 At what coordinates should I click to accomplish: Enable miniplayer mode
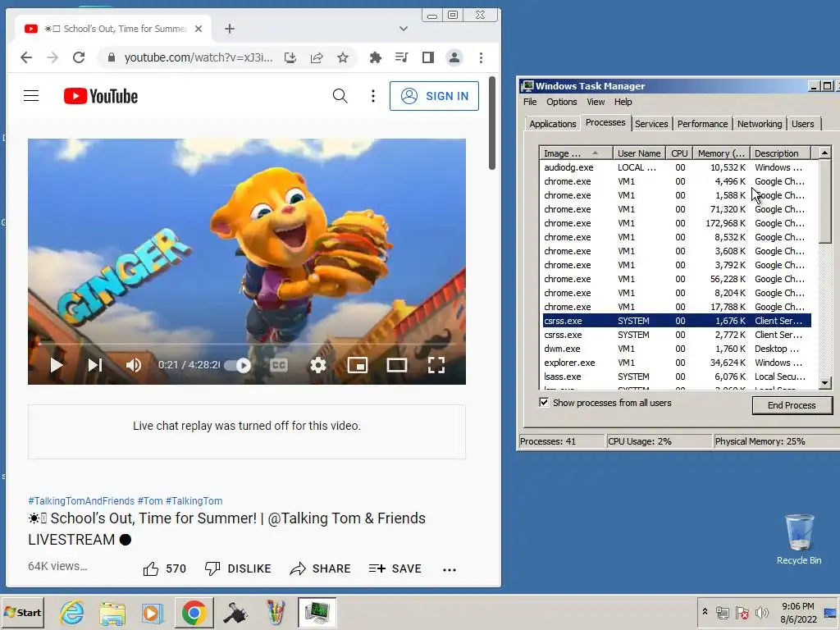tap(358, 365)
